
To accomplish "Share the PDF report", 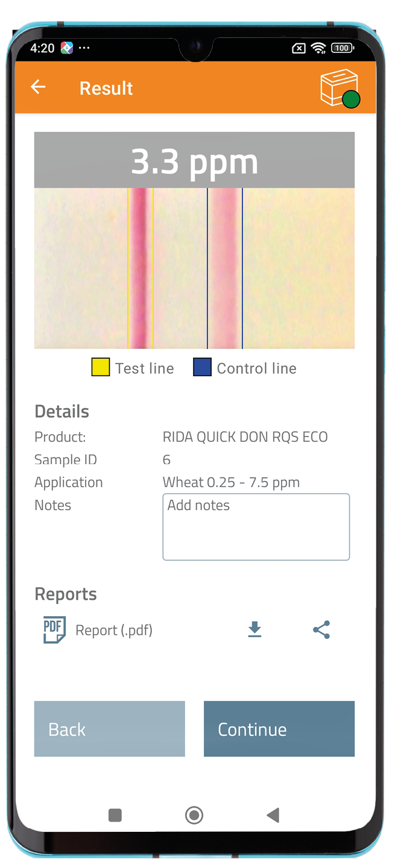I will tap(321, 630).
